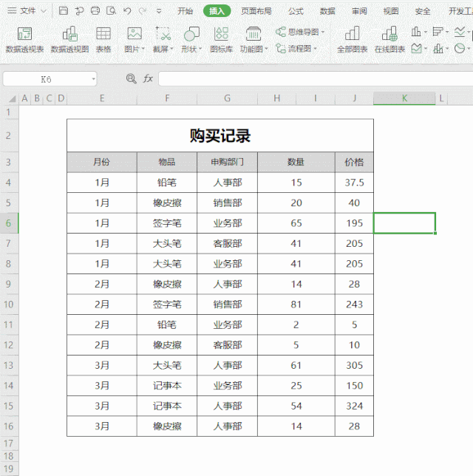Screen dimensions: 473x476
Task: Click the fx insert function icon
Action: point(148,79)
